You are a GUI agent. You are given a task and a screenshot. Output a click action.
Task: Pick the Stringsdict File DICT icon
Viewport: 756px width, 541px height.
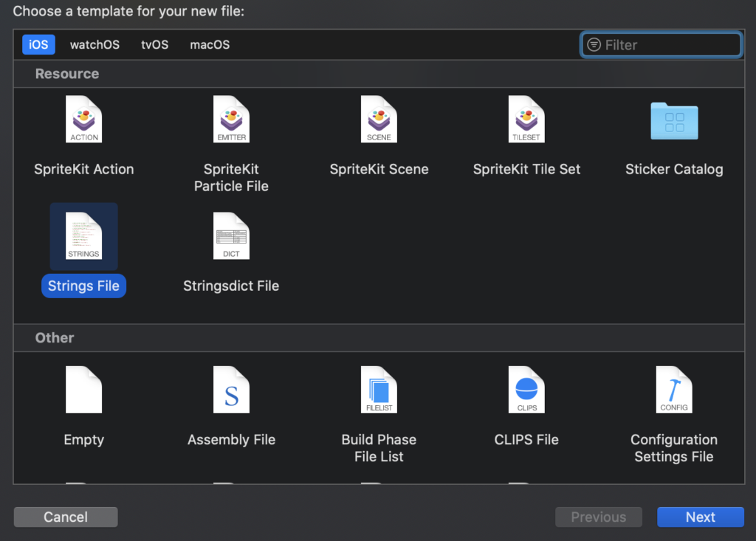click(x=231, y=235)
